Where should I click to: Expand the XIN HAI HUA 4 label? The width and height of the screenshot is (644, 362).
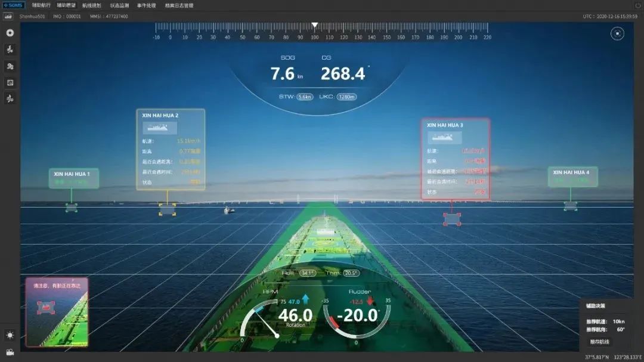tap(572, 177)
